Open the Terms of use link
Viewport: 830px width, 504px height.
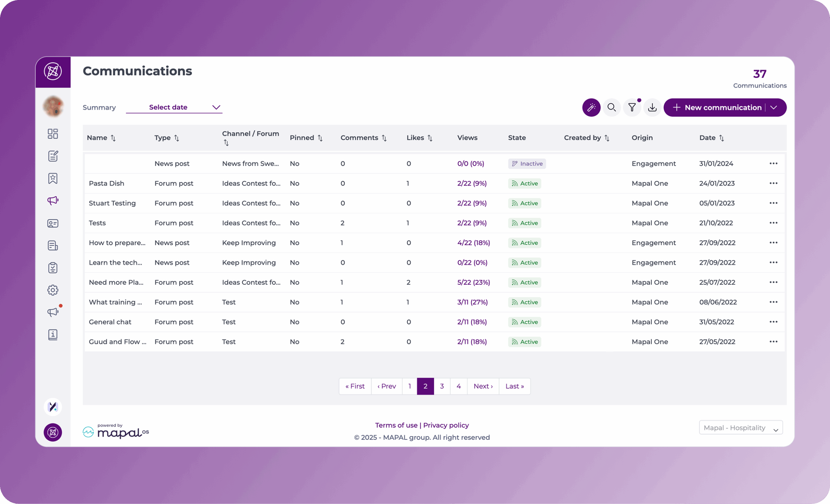pos(396,425)
